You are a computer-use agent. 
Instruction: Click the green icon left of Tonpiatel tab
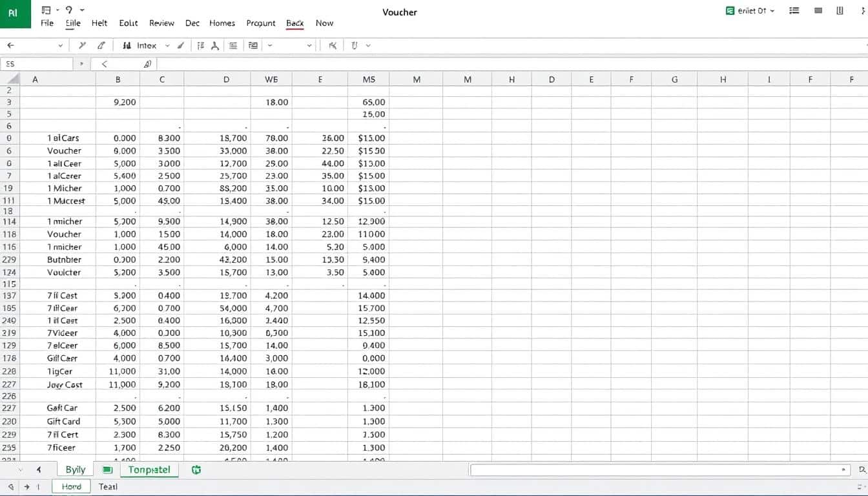click(108, 470)
